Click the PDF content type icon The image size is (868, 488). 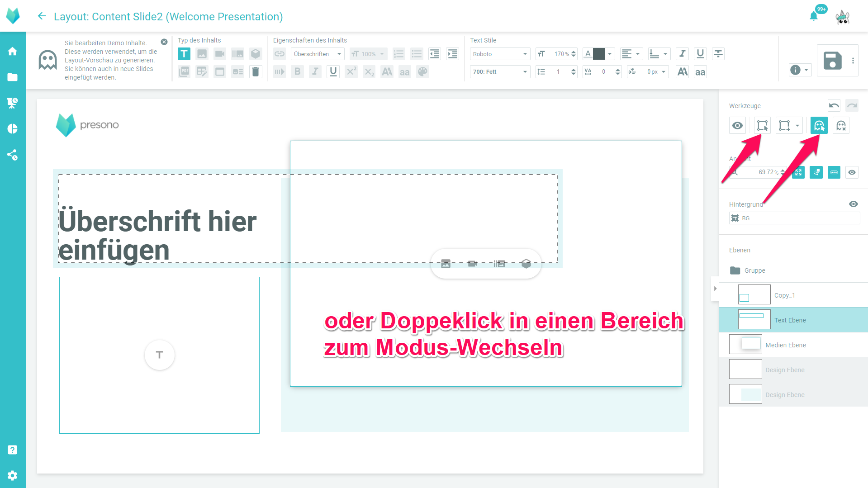(184, 71)
